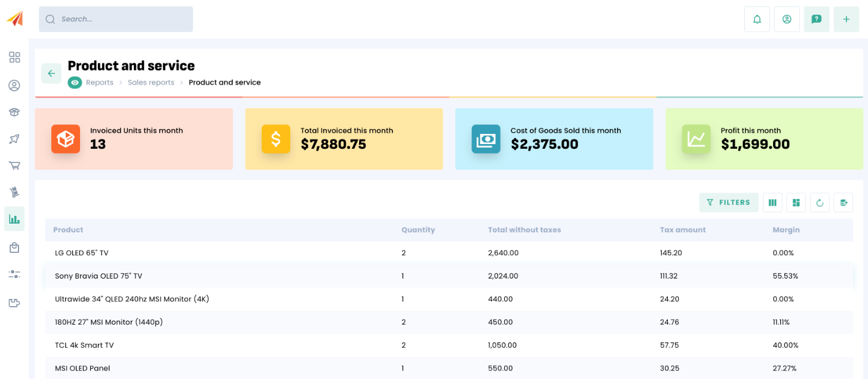Select the TCL 4k Smart TV row
868x379 pixels.
(x=449, y=345)
